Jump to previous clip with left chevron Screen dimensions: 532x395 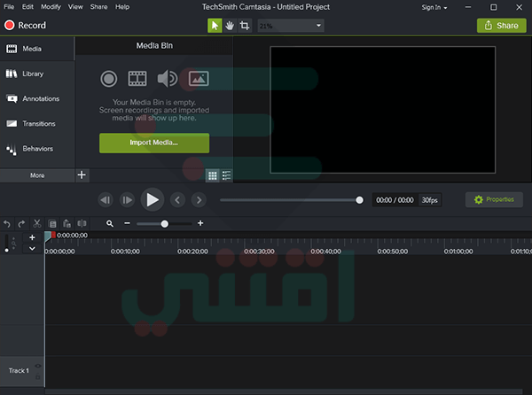[177, 200]
